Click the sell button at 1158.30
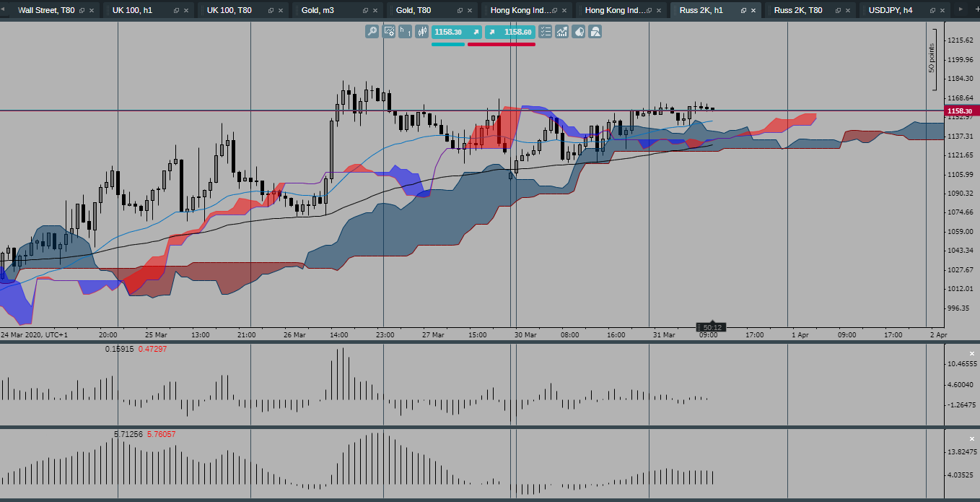The height and width of the screenshot is (502, 980). 457,32
